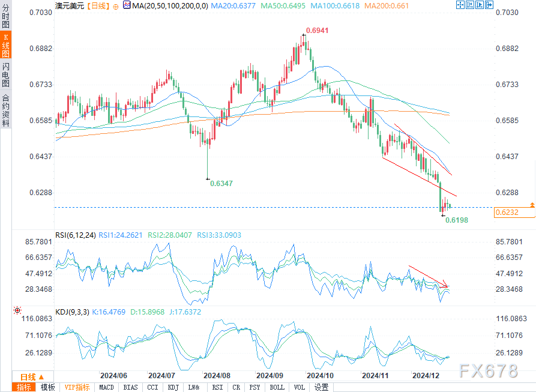Click the crosshair cursor icon at top right

click(460, 5)
